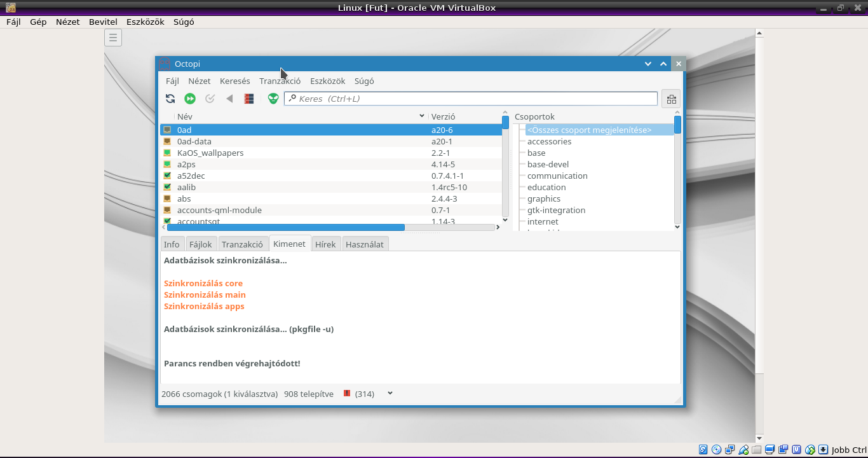868x458 pixels.
Task: Click the keyboard capture arrow icon
Action: [824, 450]
